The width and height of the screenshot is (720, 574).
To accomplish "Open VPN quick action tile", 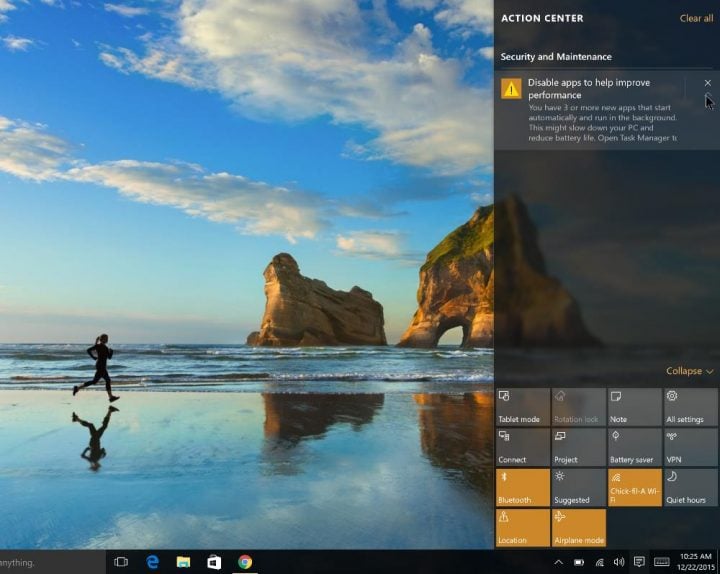I will [x=690, y=447].
